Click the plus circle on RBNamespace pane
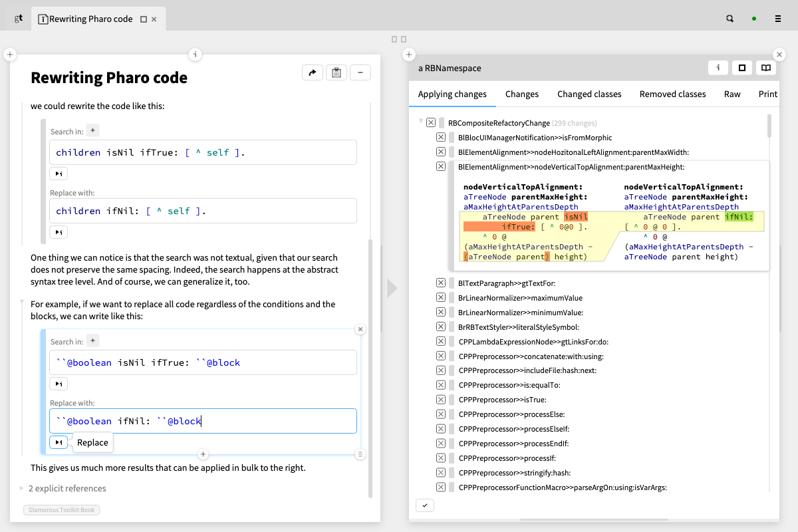The image size is (798, 532). (409, 55)
